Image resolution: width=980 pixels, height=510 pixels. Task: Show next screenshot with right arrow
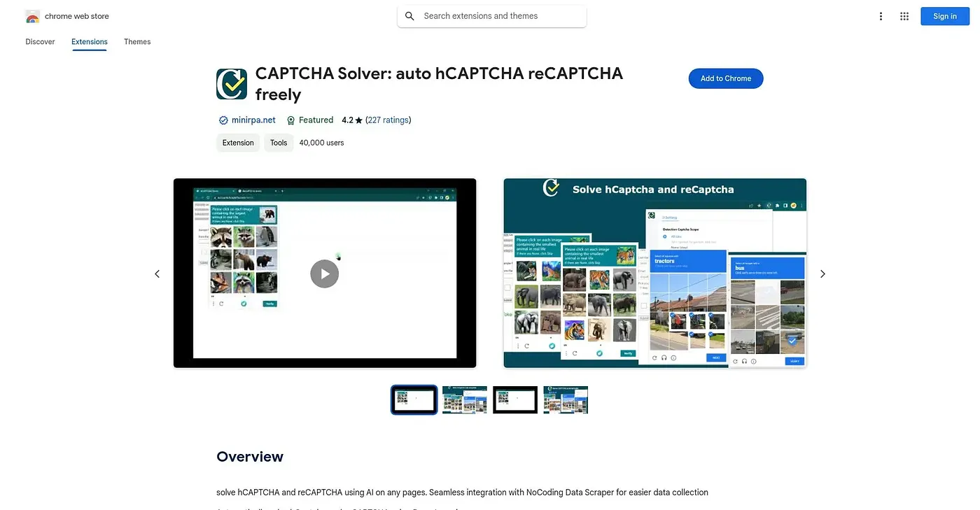click(x=822, y=274)
